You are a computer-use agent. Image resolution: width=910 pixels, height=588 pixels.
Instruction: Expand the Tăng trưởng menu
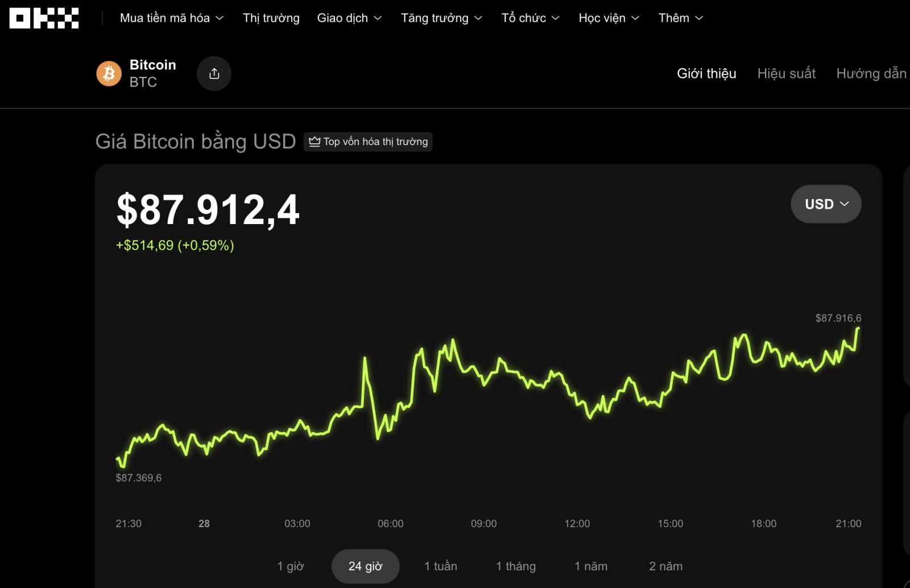click(441, 18)
